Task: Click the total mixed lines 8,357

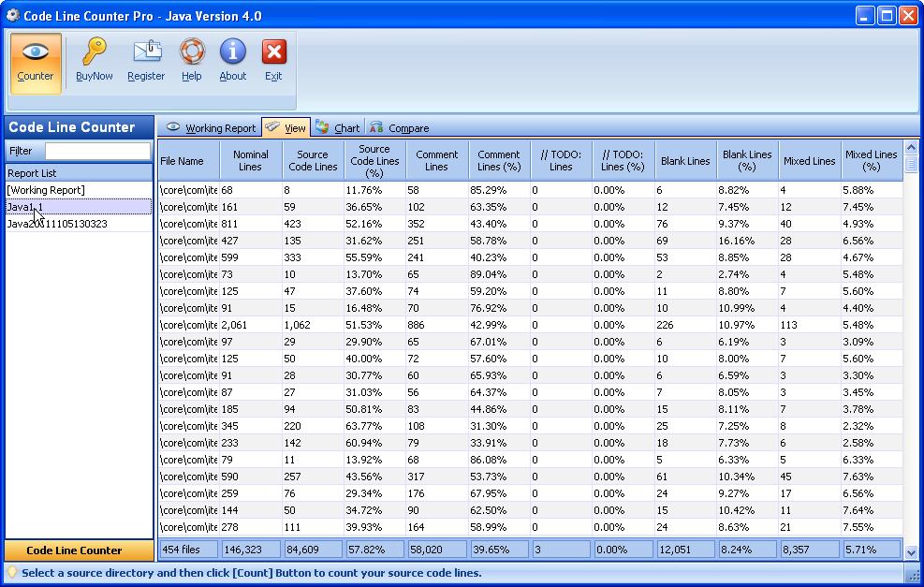Action: click(x=810, y=550)
